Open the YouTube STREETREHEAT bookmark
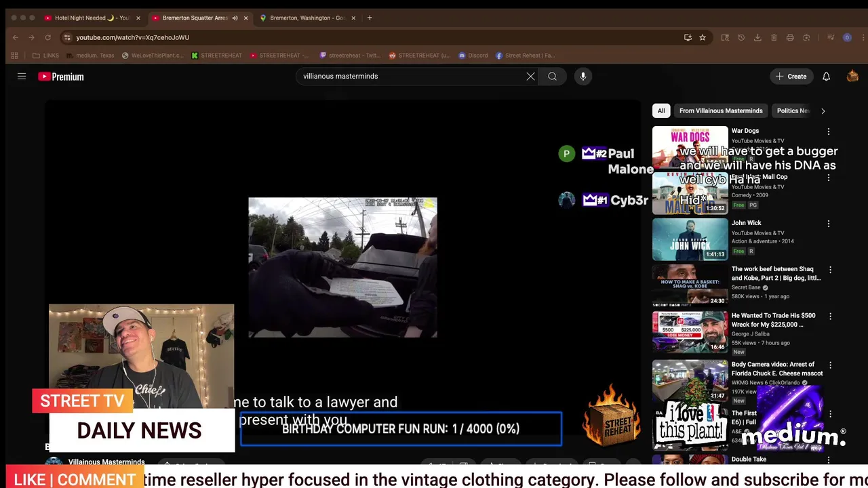 point(279,56)
